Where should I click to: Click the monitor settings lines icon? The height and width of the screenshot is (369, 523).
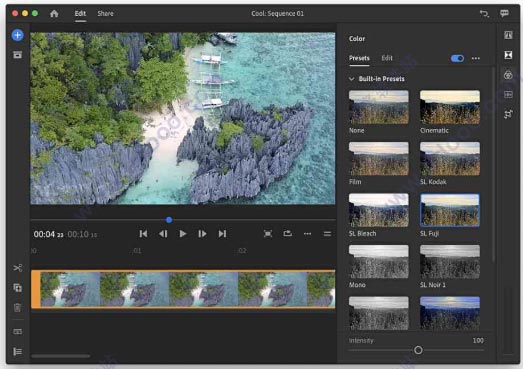point(327,234)
